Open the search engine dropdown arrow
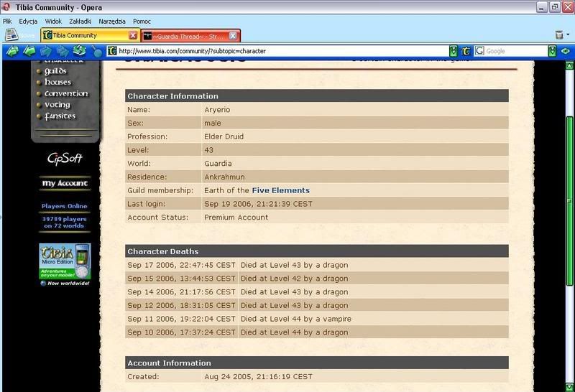575x392 pixels. click(552, 51)
